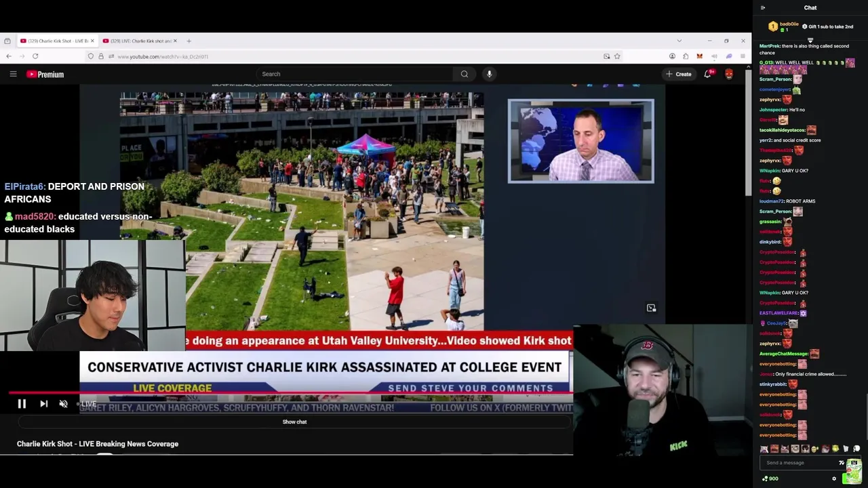Open the YouTube account avatar menu
The width and height of the screenshot is (868, 488).
[x=729, y=74]
